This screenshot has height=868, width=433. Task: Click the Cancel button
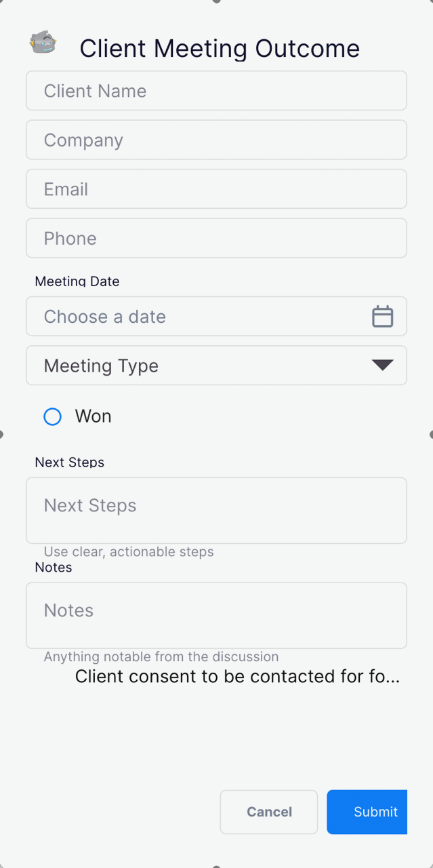pyautogui.click(x=269, y=812)
